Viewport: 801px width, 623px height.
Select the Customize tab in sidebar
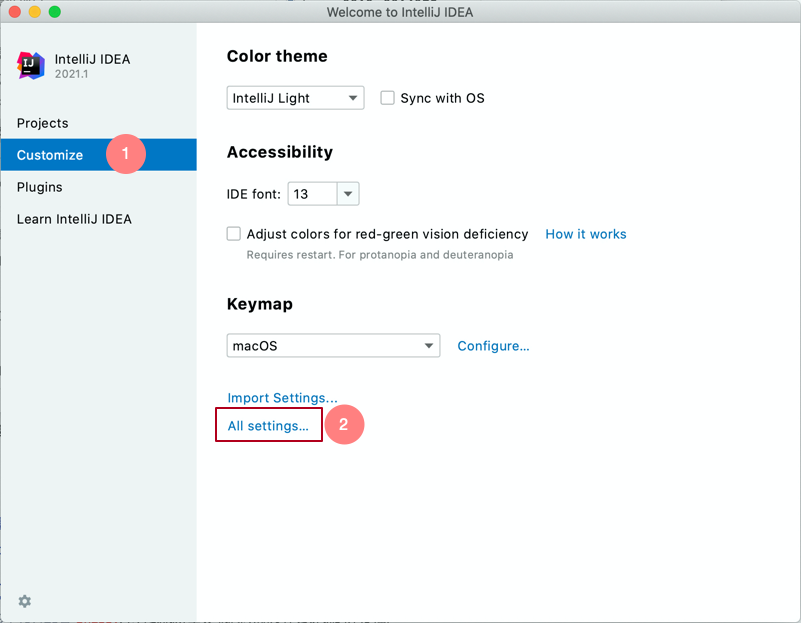tap(50, 155)
